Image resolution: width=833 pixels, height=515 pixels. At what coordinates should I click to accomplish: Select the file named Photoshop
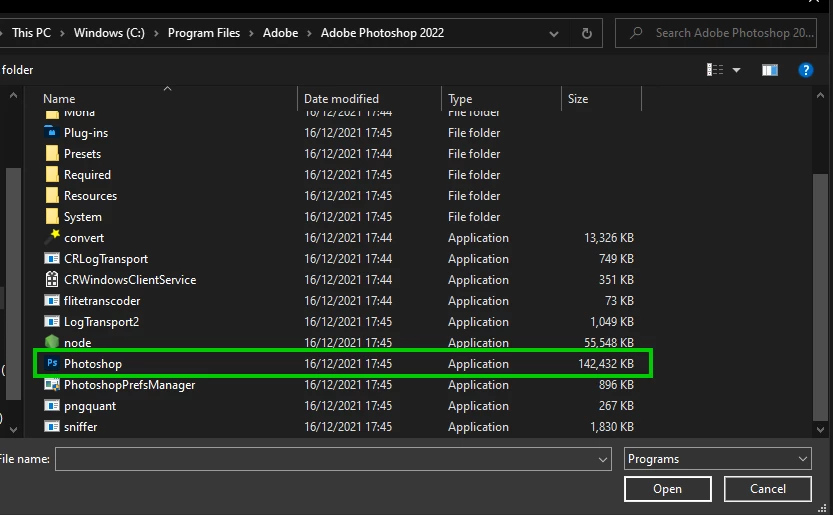click(x=93, y=364)
